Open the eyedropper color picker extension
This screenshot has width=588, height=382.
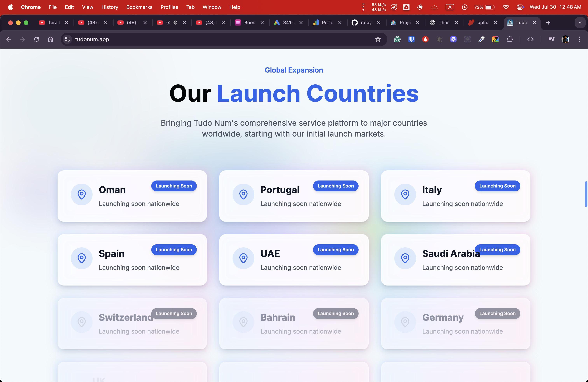[481, 39]
